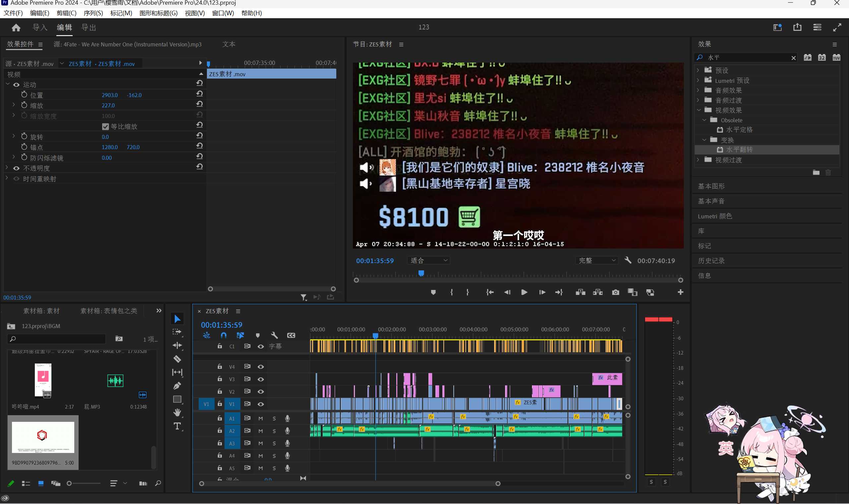The image size is (849, 504).
Task: Enable voice-over record on A3
Action: (x=288, y=443)
